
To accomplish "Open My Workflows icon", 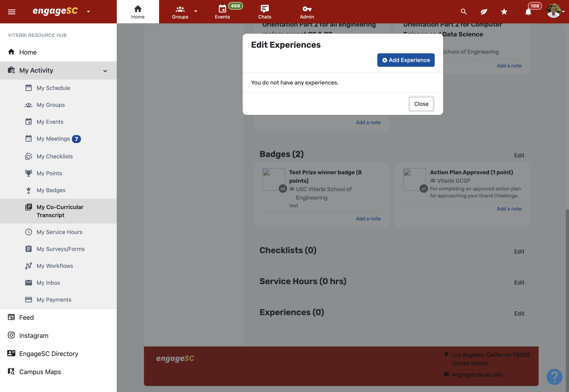I will coord(29,266).
